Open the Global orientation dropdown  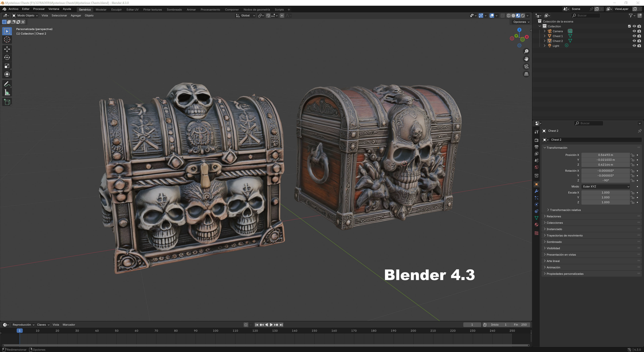click(x=245, y=15)
